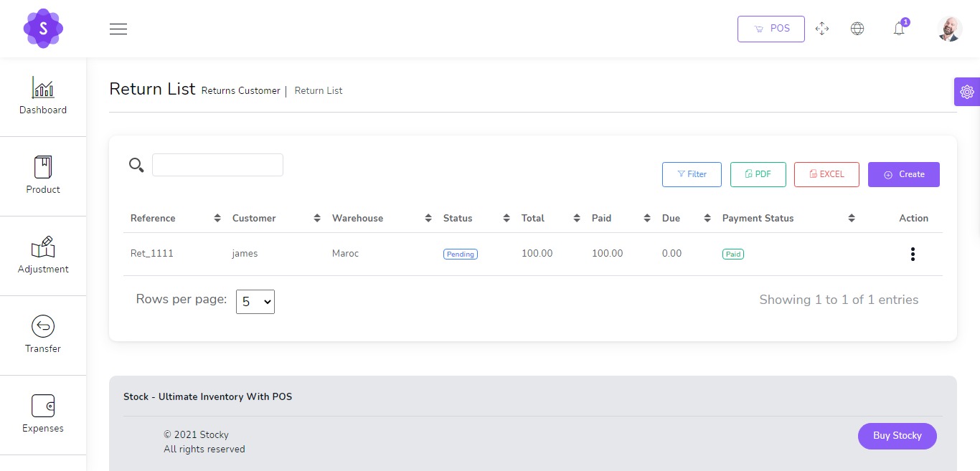Export return list to EXCEL
980x471 pixels.
click(x=826, y=174)
